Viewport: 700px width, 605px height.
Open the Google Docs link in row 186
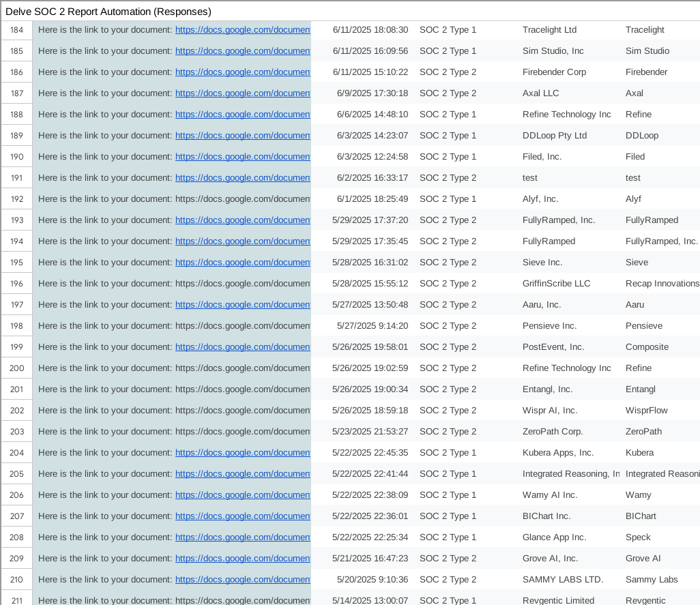coord(242,72)
